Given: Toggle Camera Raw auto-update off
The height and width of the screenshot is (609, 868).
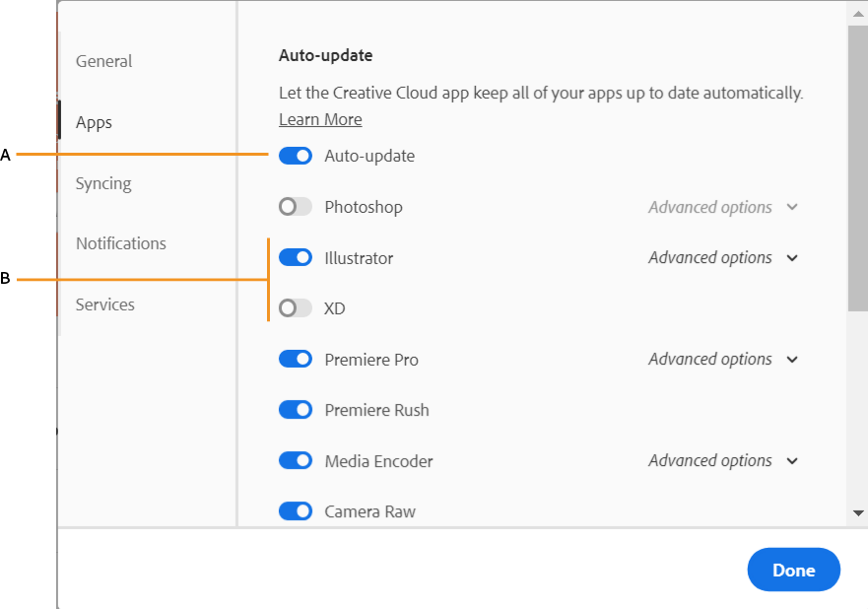Looking at the screenshot, I should pyautogui.click(x=296, y=511).
